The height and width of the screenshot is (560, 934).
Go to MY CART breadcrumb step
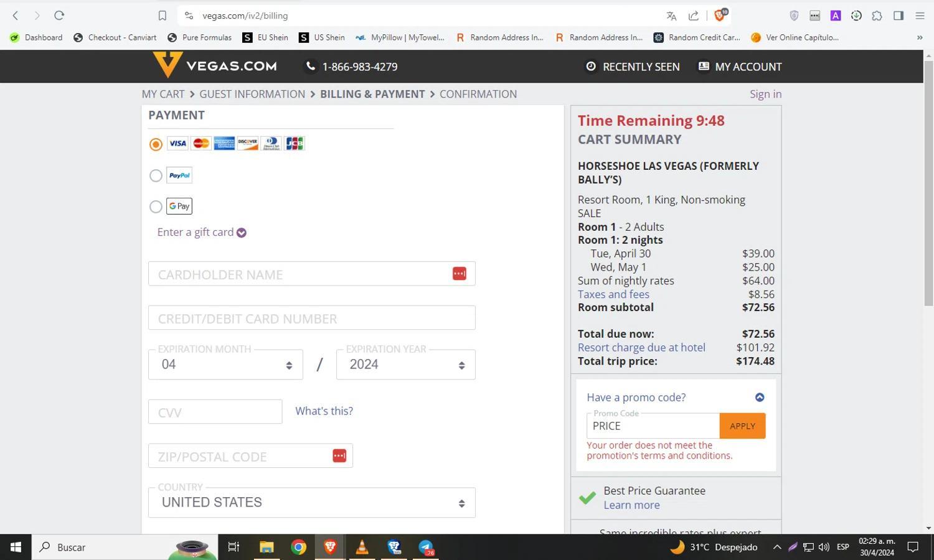tap(163, 94)
